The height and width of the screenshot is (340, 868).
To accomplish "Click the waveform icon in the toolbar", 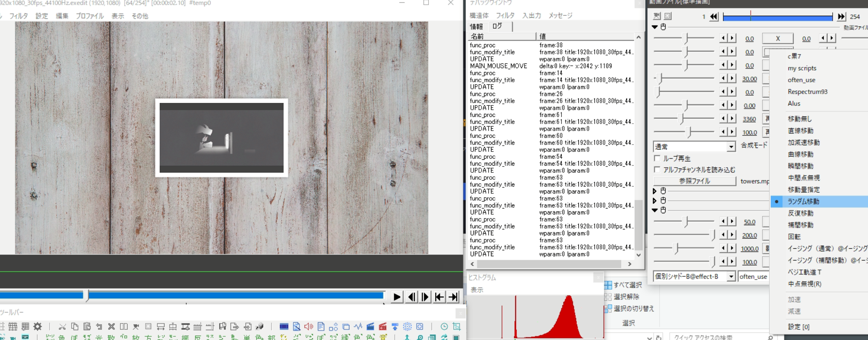I will (x=358, y=326).
